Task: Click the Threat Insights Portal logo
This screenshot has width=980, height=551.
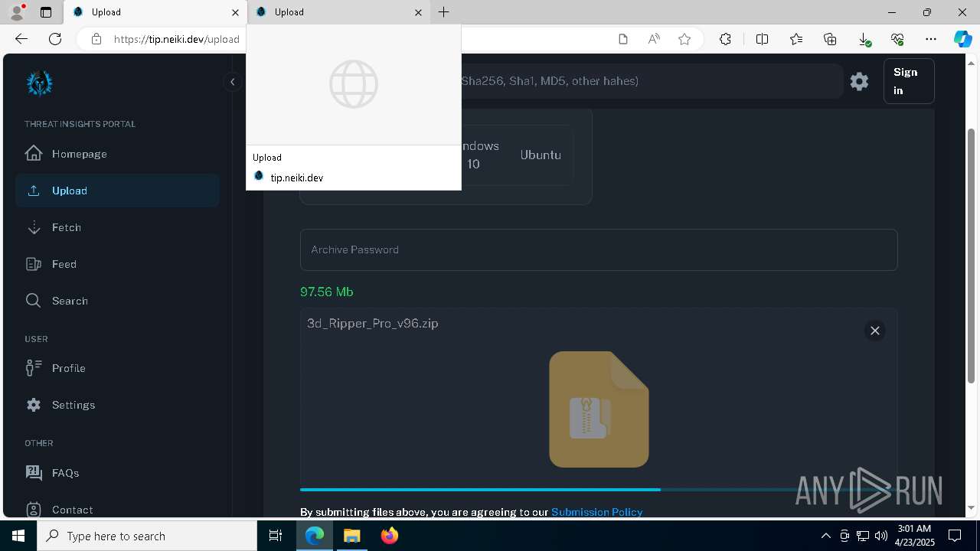Action: (39, 83)
